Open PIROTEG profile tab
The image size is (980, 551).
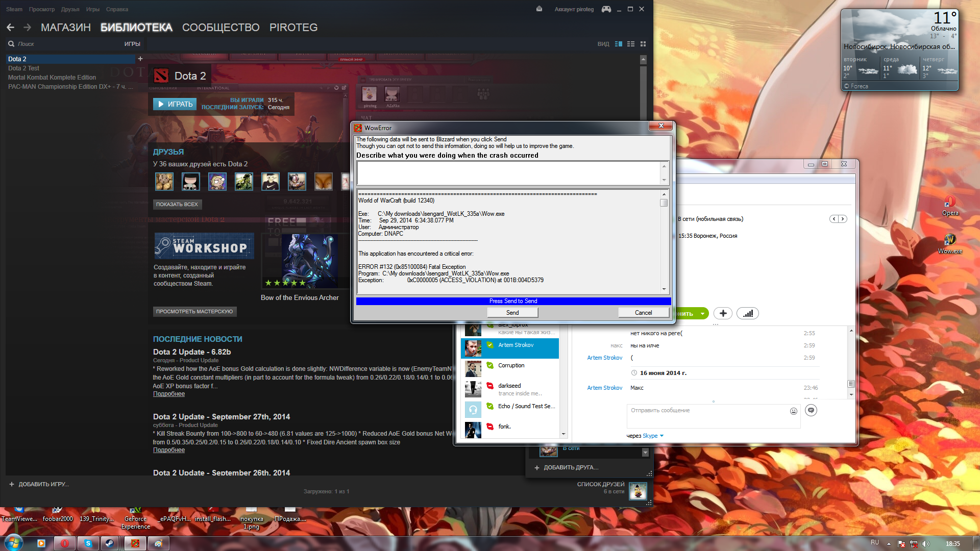pyautogui.click(x=293, y=28)
